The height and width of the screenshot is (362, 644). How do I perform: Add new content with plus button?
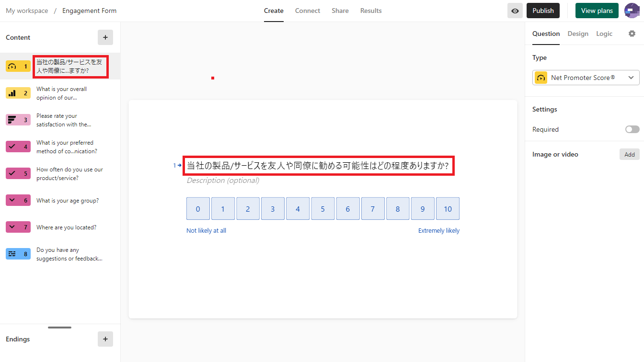click(105, 37)
